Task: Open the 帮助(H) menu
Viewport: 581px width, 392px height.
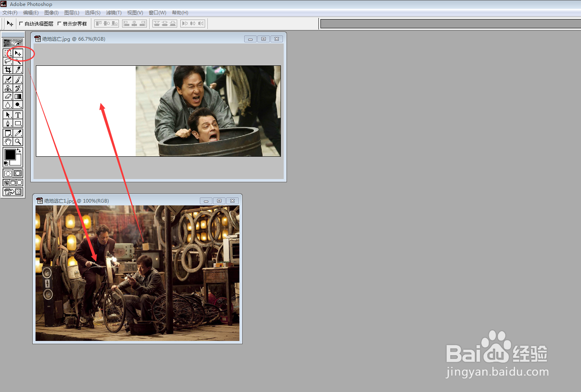Action: (x=180, y=13)
